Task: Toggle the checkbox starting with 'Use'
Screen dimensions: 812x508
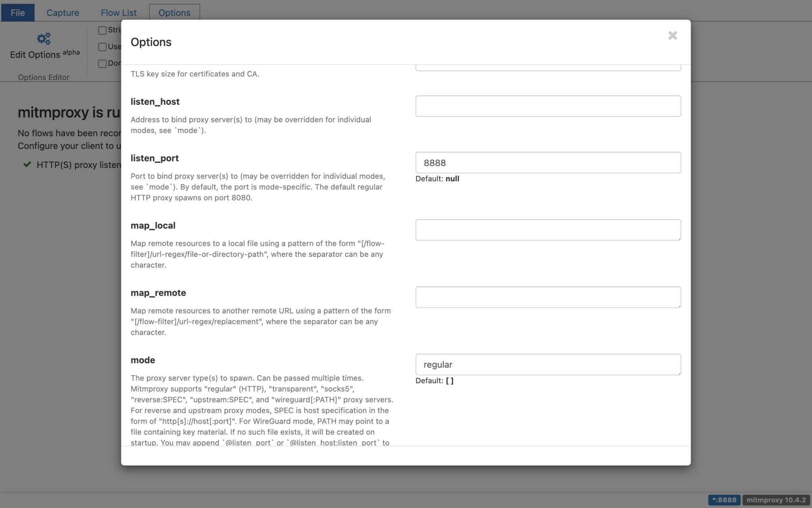Action: (x=102, y=47)
